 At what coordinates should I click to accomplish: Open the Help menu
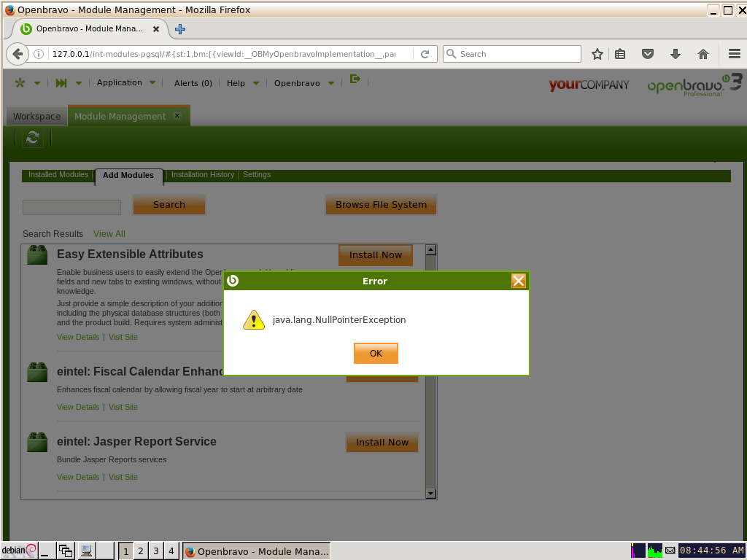236,83
